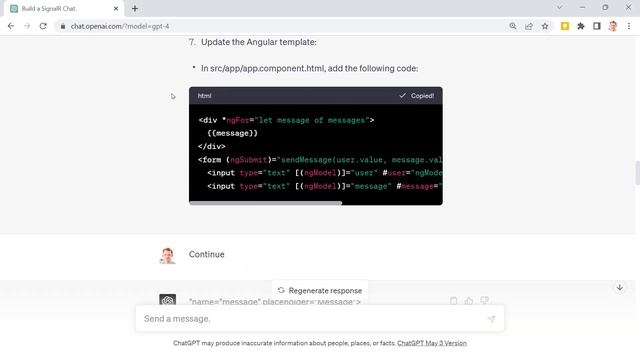640x360 pixels.
Task: Toggle the browser side panel icon
Action: pos(597,26)
